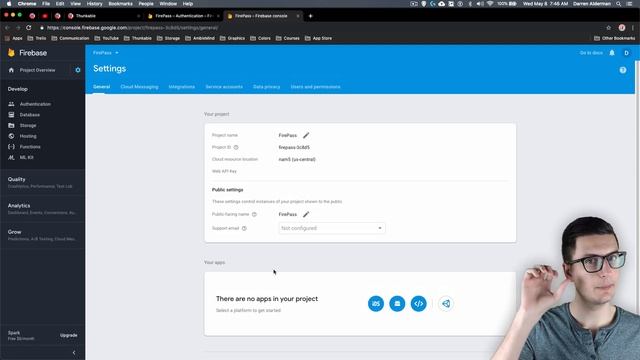
Task: Show Public-facing name help icon
Action: [254, 214]
